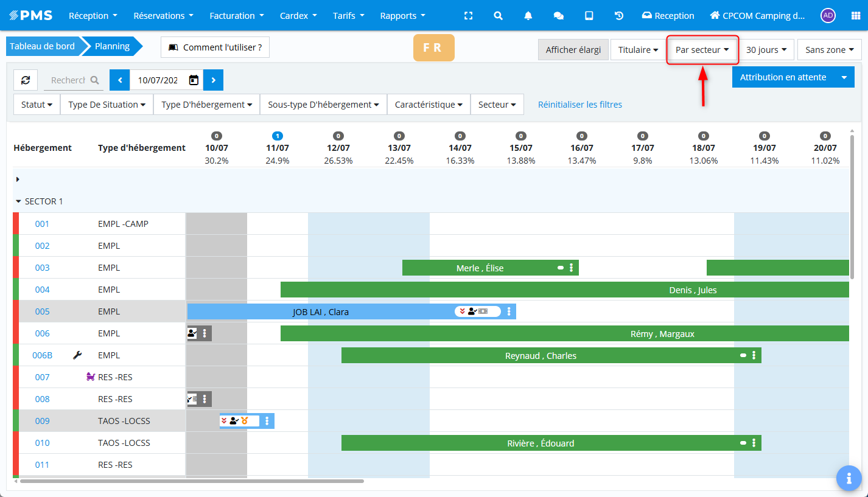Toggle the Afficher élargi view

[573, 50]
